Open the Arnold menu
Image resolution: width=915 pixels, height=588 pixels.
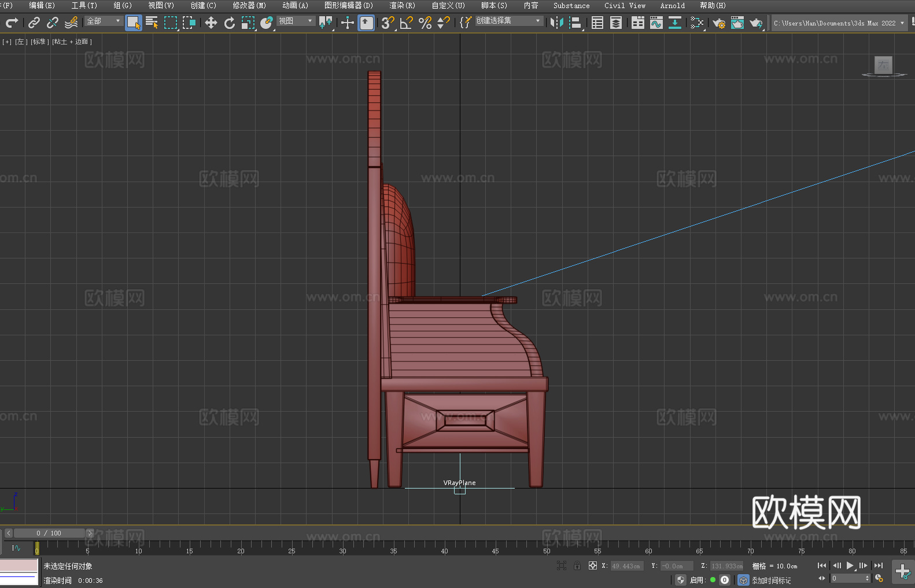click(672, 5)
